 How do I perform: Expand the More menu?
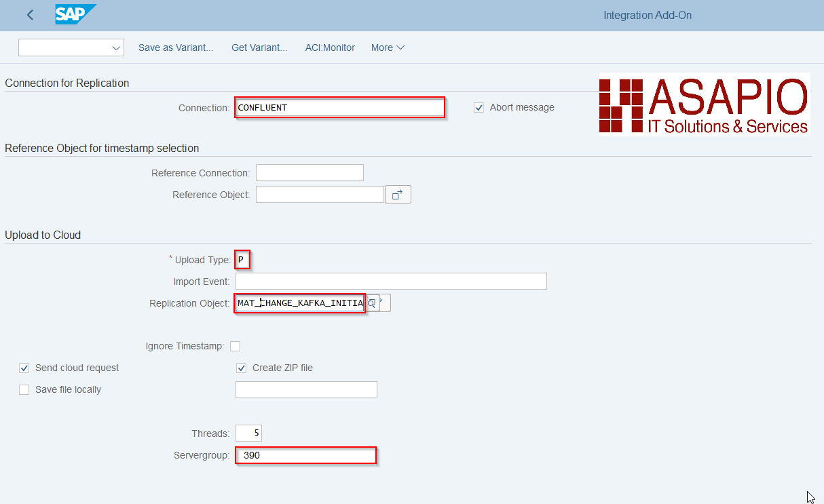click(388, 47)
